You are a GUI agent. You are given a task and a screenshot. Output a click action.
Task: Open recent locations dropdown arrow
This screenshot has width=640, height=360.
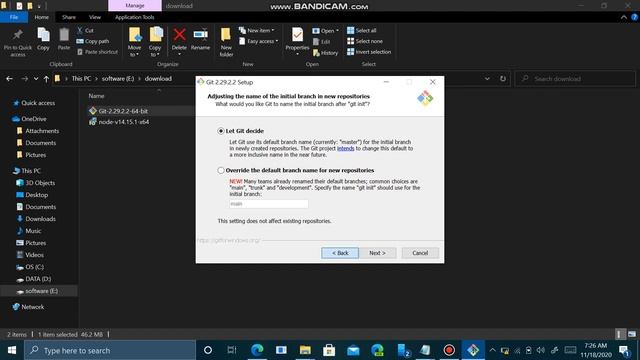[x=36, y=79]
